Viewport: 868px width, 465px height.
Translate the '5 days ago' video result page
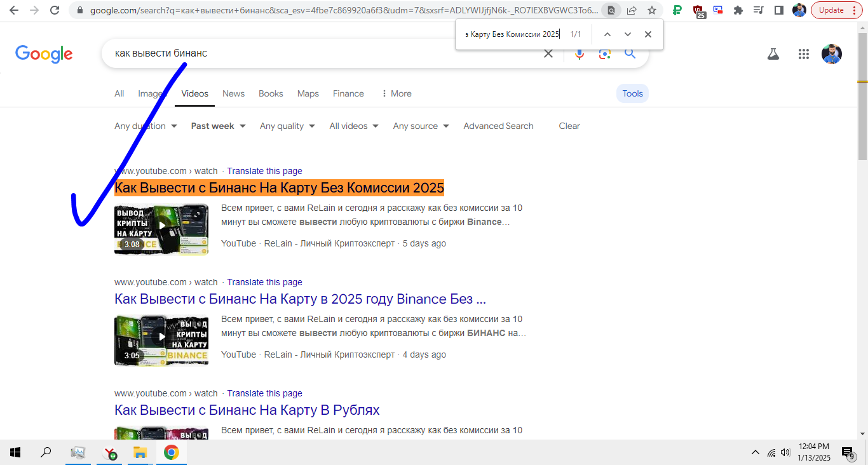pos(264,171)
